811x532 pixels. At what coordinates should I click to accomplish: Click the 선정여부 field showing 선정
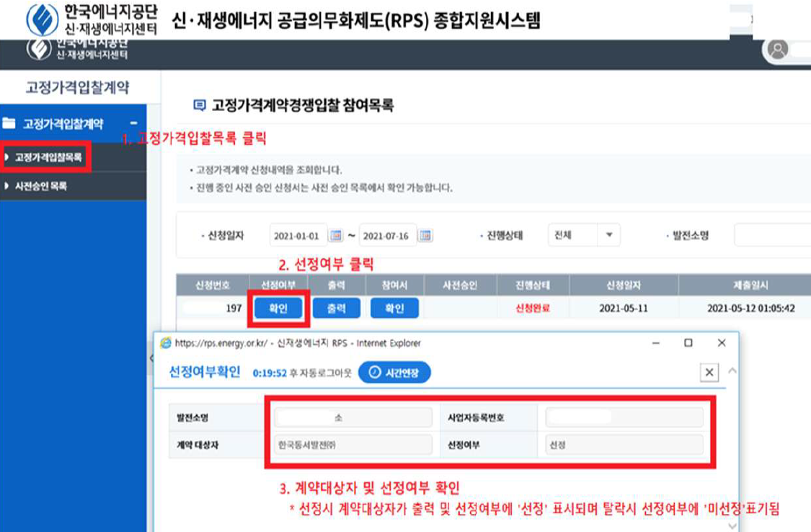(624, 445)
